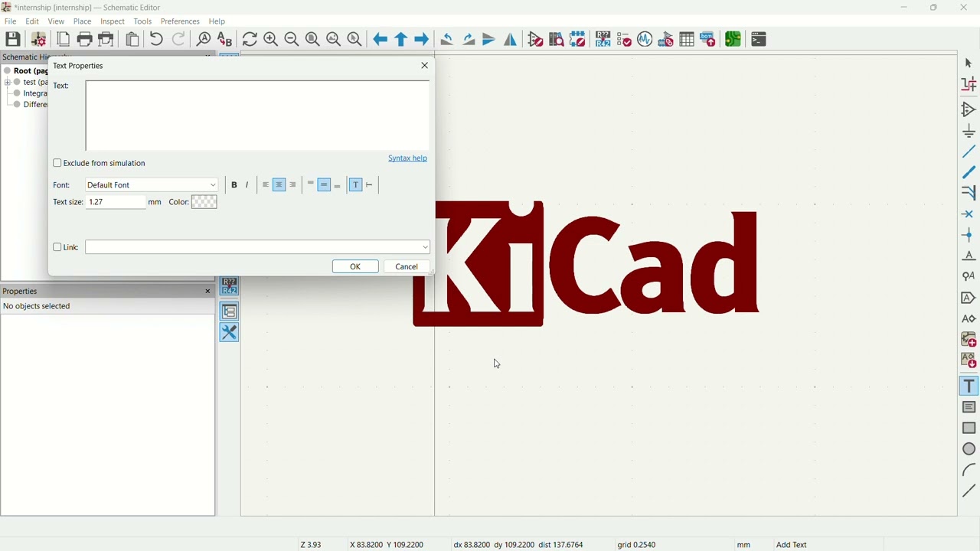Screen dimensions: 980x551
Task: Open Find and Replace
Action: [x=224, y=40]
